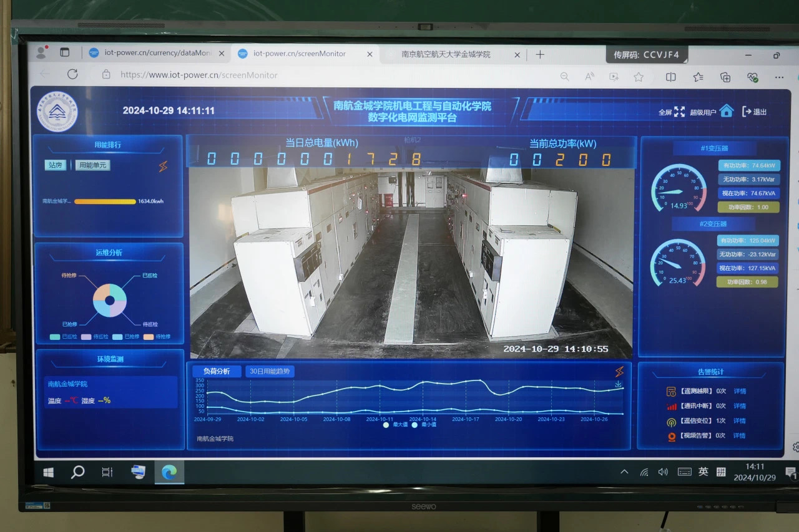Download the load chart via download icon

point(618,384)
